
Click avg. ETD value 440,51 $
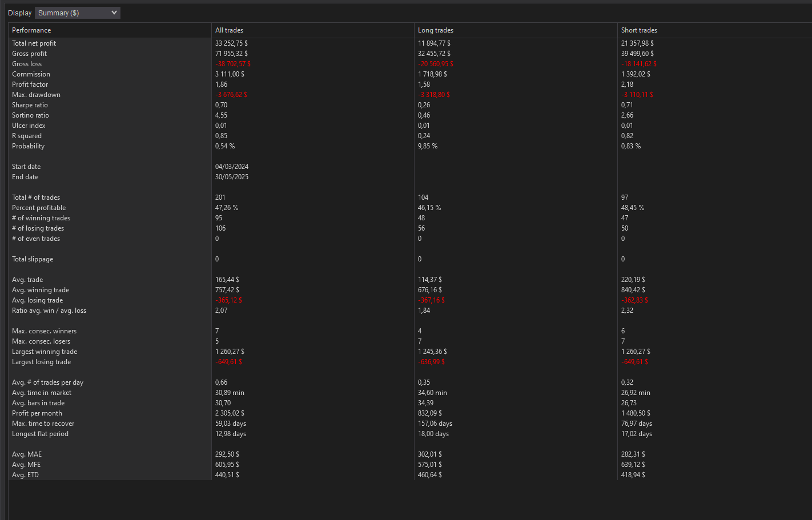click(227, 475)
